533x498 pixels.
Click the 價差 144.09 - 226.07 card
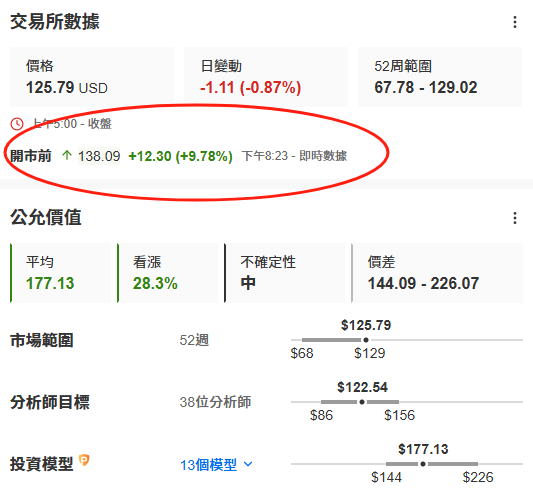(x=437, y=273)
